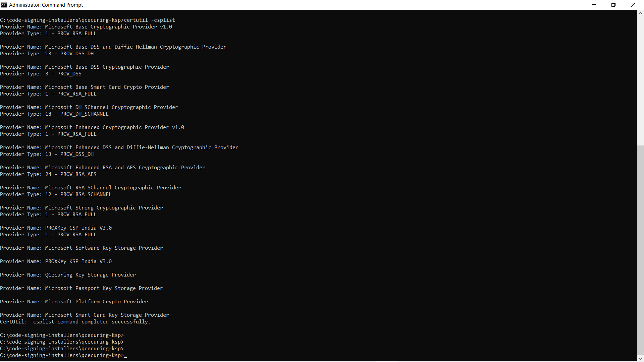This screenshot has width=644, height=362.
Task: Close the Command Prompt window
Action: click(633, 5)
